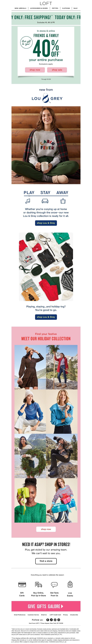This screenshot has height=644, width=92.
Task: Click the shop sale button
Action: [57, 70]
